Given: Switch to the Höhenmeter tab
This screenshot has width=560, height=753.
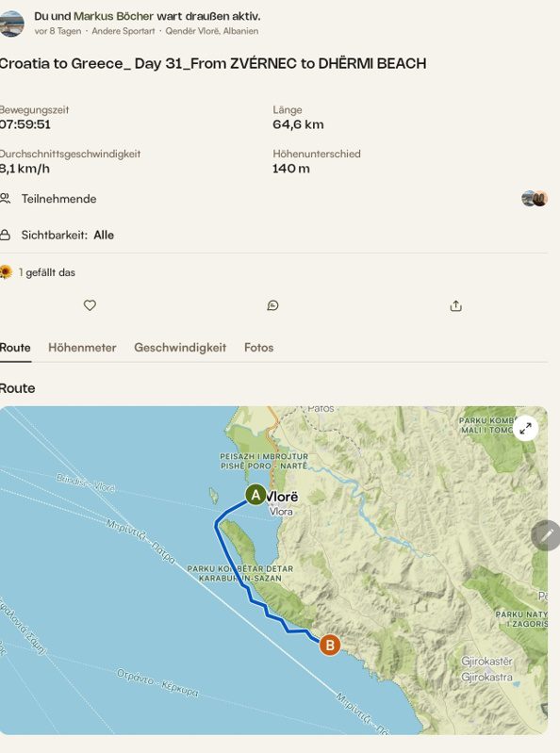Looking at the screenshot, I should point(82,347).
